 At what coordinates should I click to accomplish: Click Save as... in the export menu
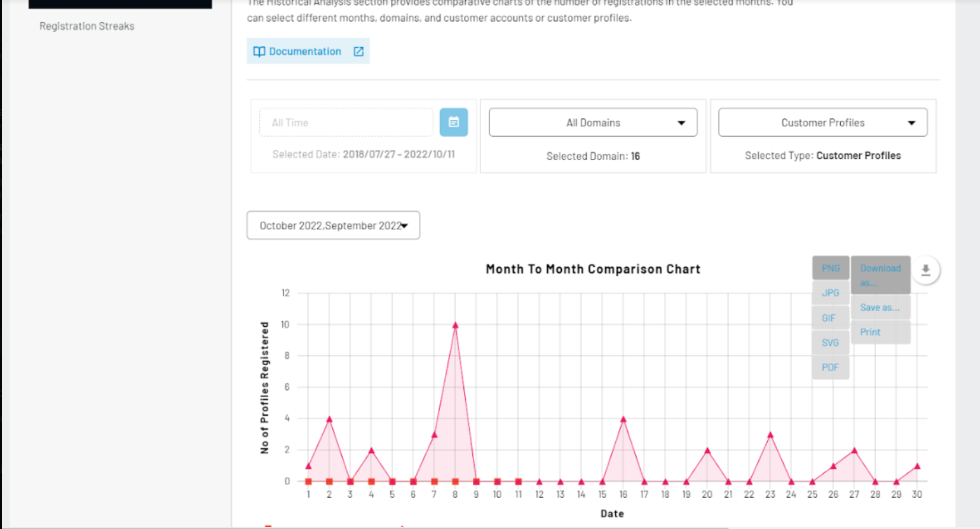tap(880, 308)
